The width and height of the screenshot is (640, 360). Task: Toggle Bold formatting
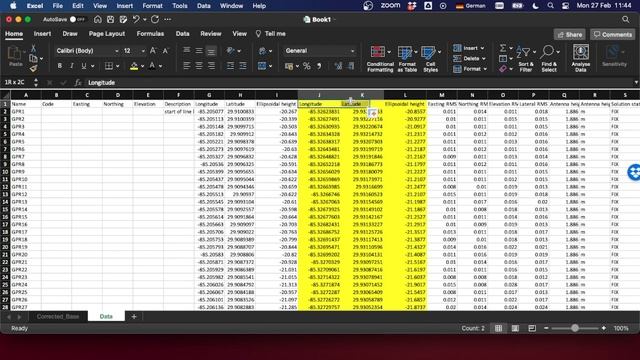60,66
